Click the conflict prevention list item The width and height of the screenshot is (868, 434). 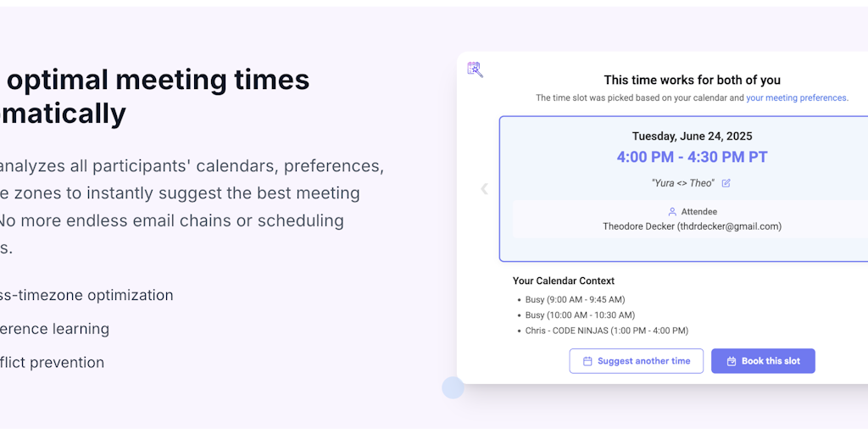pos(52,363)
